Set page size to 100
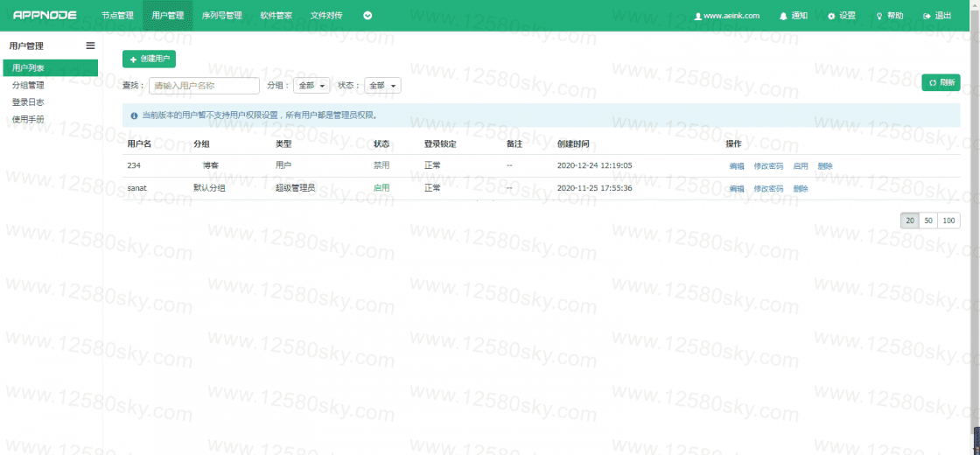Image resolution: width=980 pixels, height=455 pixels. coord(949,220)
